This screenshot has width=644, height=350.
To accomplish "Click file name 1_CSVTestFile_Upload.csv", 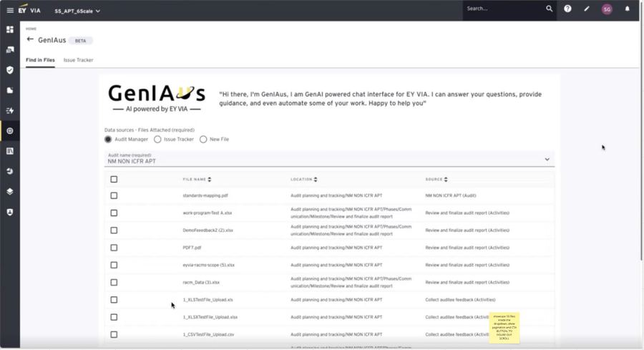I will point(209,334).
